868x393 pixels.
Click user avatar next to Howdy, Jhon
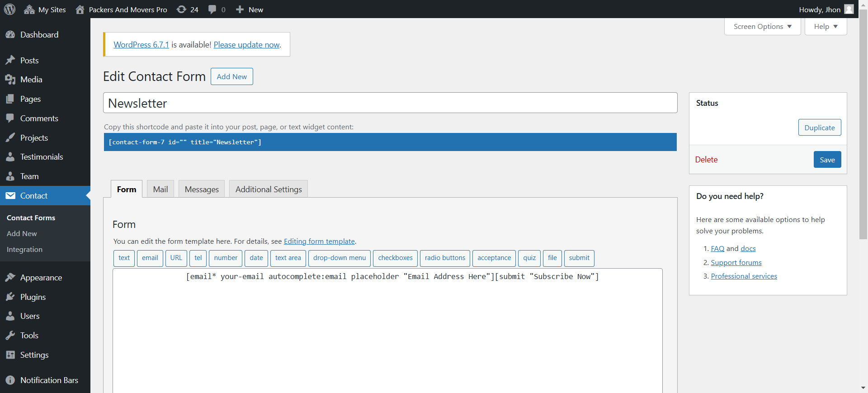coord(849,9)
